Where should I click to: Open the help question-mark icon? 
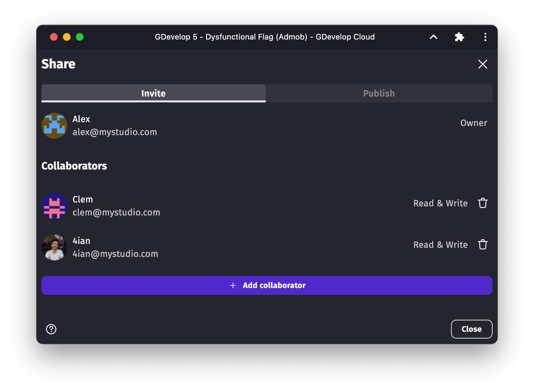(51, 329)
